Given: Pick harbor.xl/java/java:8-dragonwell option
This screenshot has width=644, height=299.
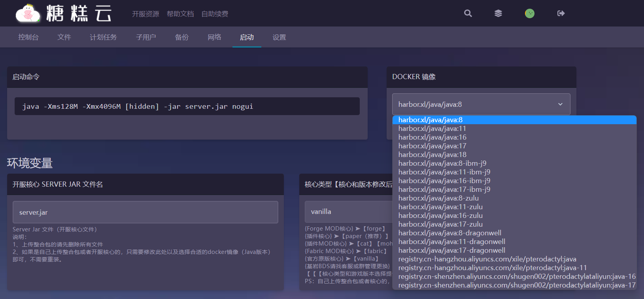Looking at the screenshot, I should [449, 233].
